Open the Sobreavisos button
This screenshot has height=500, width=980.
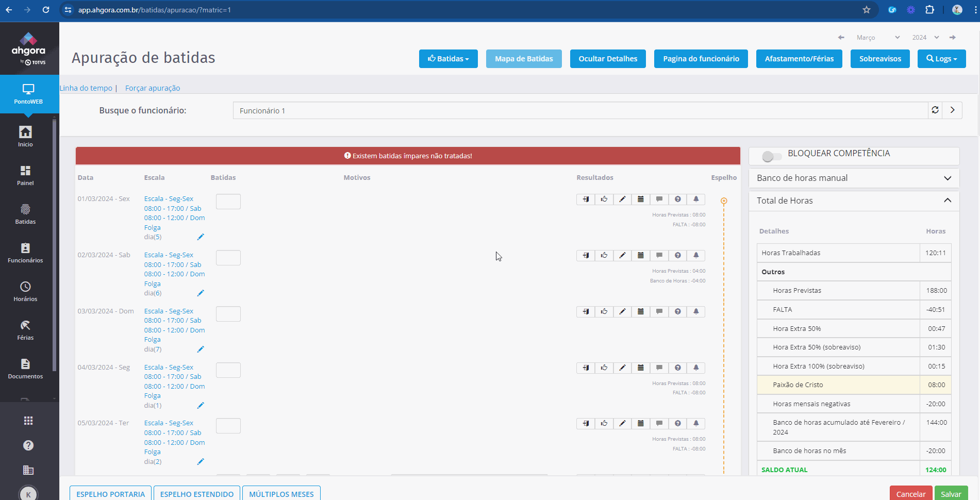(880, 59)
